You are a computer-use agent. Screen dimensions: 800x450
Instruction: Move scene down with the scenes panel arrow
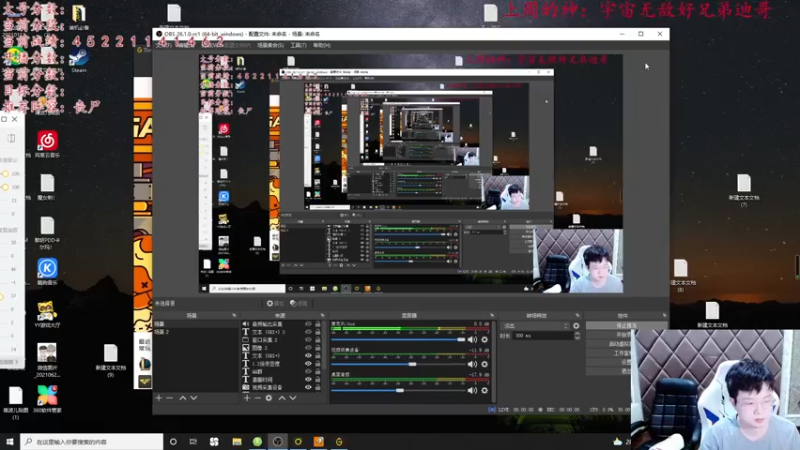click(193, 398)
